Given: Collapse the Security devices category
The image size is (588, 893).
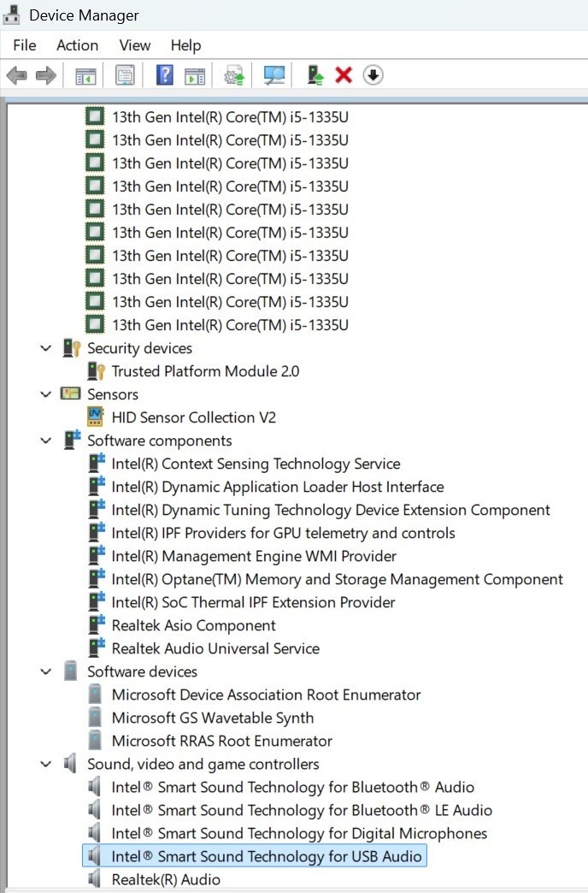Looking at the screenshot, I should click(x=46, y=348).
